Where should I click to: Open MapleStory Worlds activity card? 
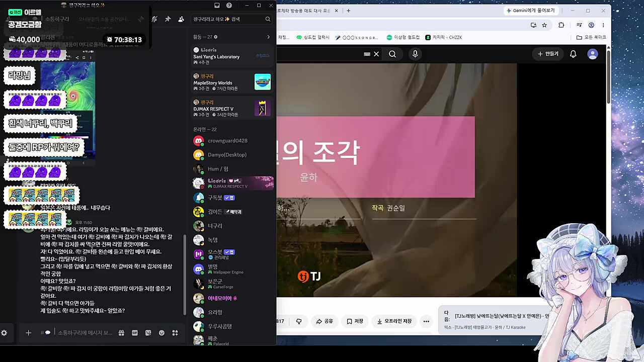coord(232,82)
